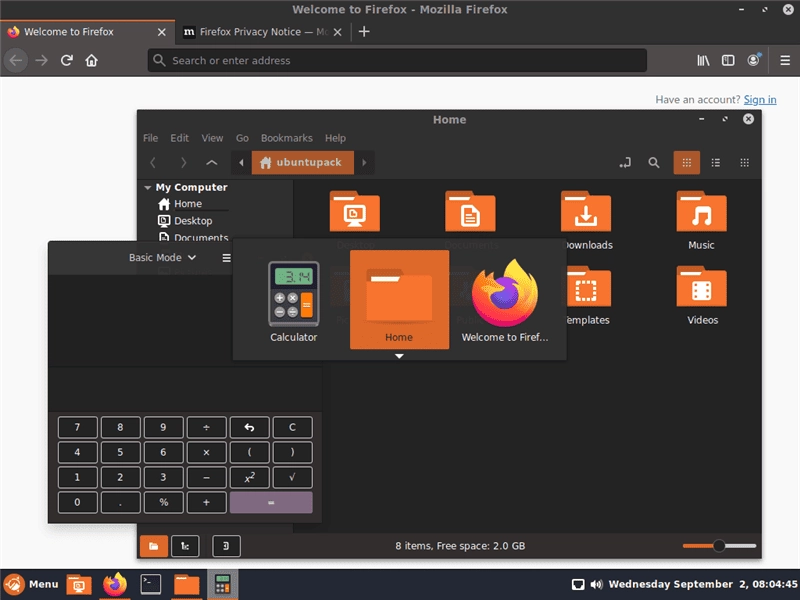Reload the page in Firefox
Viewport: 800px width, 600px height.
[67, 60]
